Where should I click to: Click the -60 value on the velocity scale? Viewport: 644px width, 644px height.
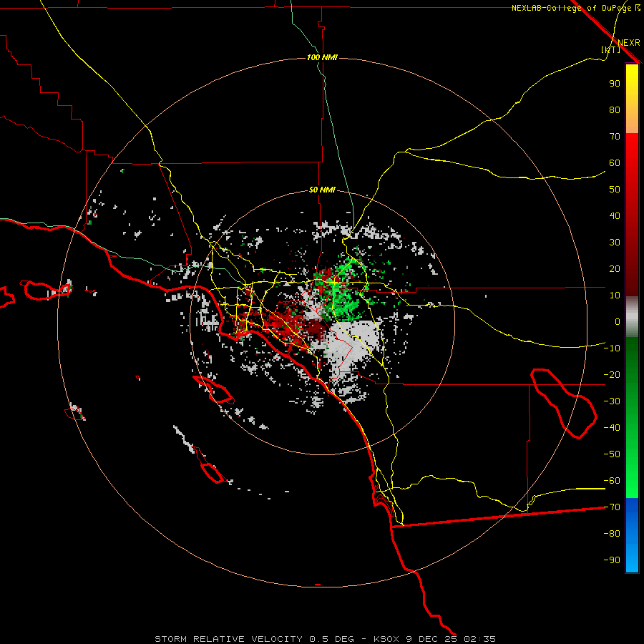point(613,481)
